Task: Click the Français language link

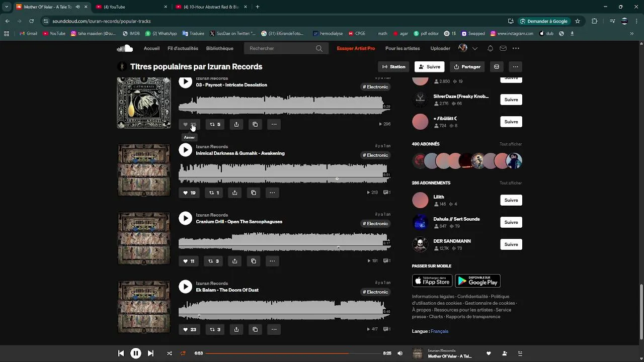Action: (x=439, y=331)
